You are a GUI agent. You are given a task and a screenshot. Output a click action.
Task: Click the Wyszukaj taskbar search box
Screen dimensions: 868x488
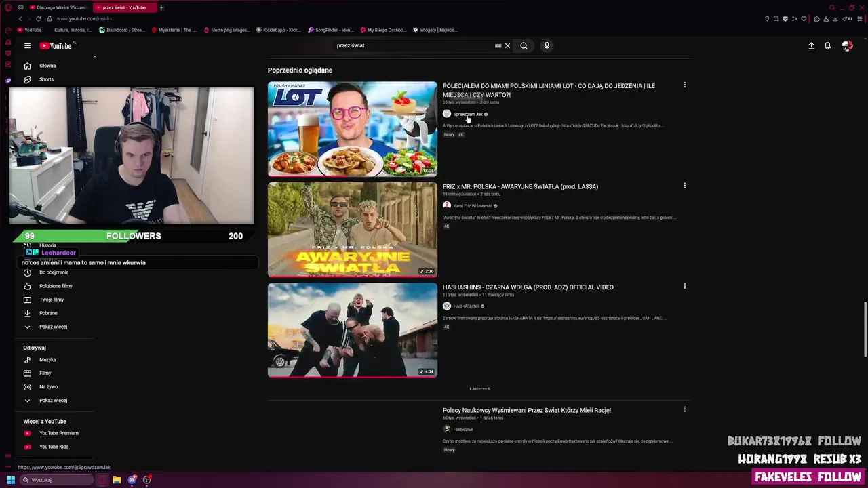pos(56,480)
